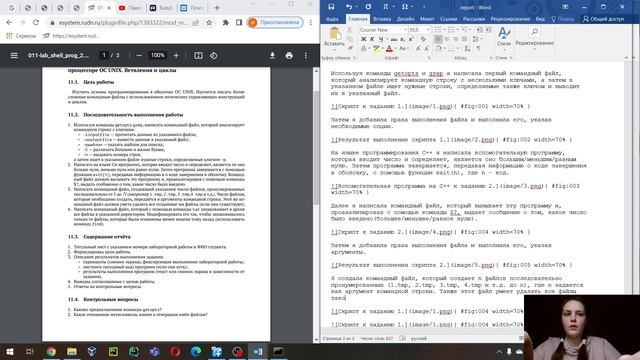Open the Windows Start menu
This screenshot has width=640, height=360.
[9, 351]
